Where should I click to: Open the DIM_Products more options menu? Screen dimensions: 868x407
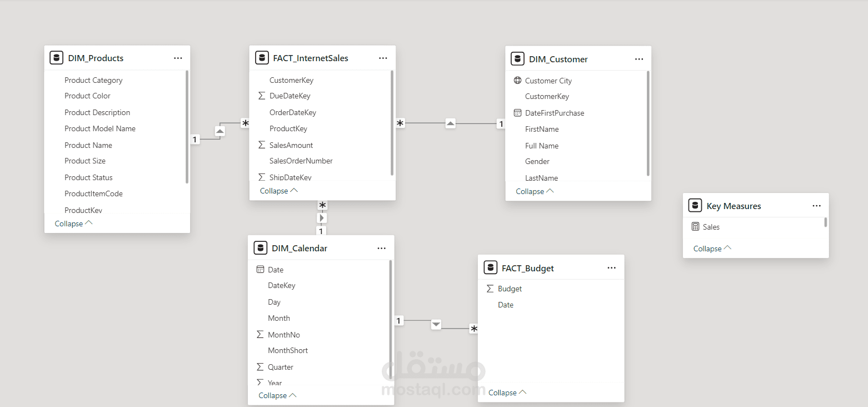pyautogui.click(x=178, y=58)
